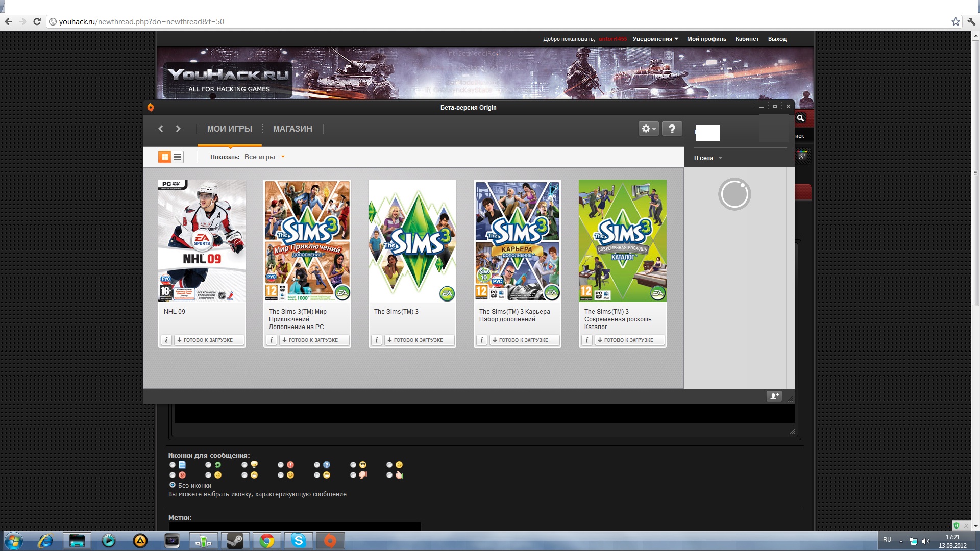Click the YouHack.ru logo banner
980x551 pixels.
pos(228,80)
